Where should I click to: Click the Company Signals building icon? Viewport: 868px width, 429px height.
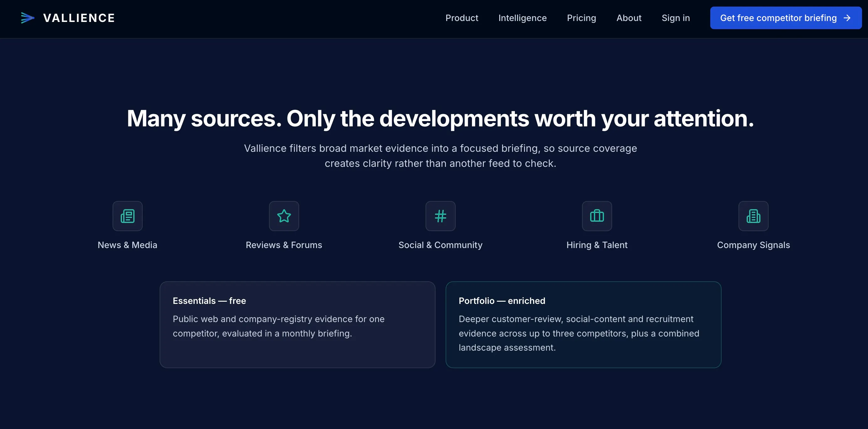pos(754,216)
